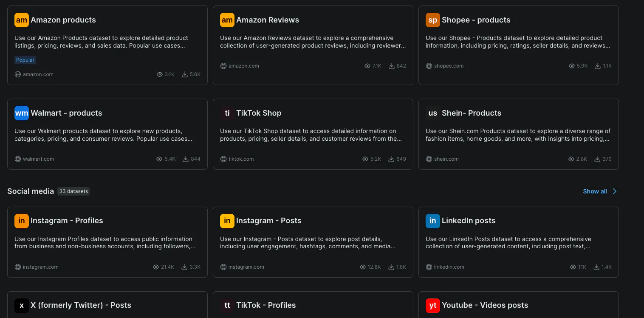Click the globe icon beside linkedin.com
This screenshot has width=644, height=318.
click(429, 267)
